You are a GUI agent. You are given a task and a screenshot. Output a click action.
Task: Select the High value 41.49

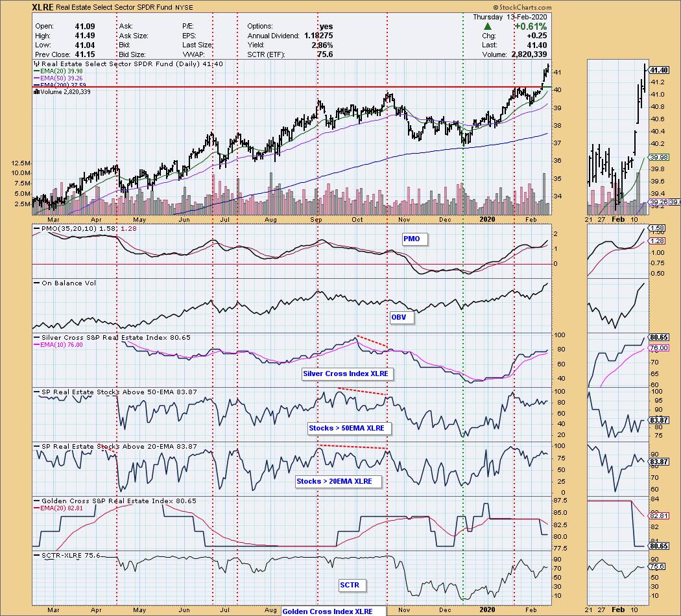pos(85,36)
